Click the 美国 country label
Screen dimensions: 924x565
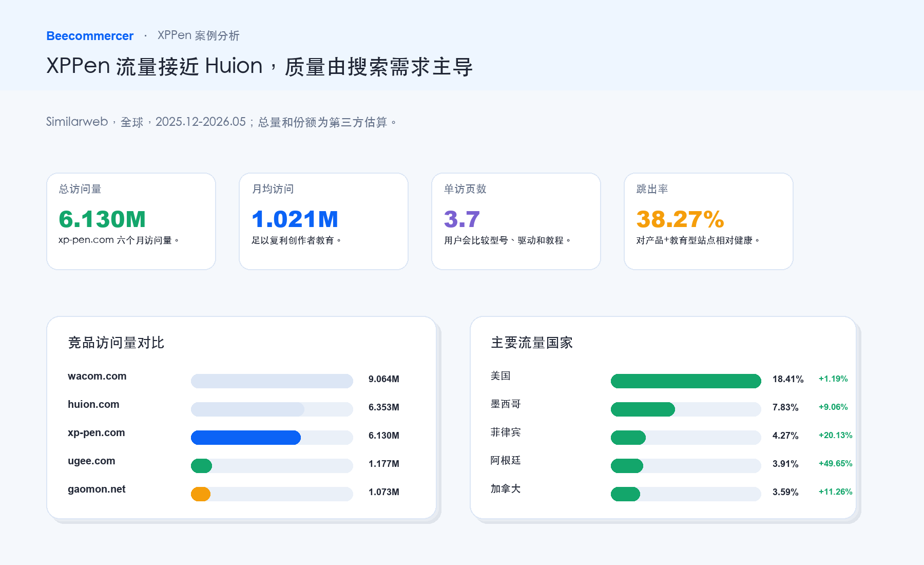[x=500, y=376]
